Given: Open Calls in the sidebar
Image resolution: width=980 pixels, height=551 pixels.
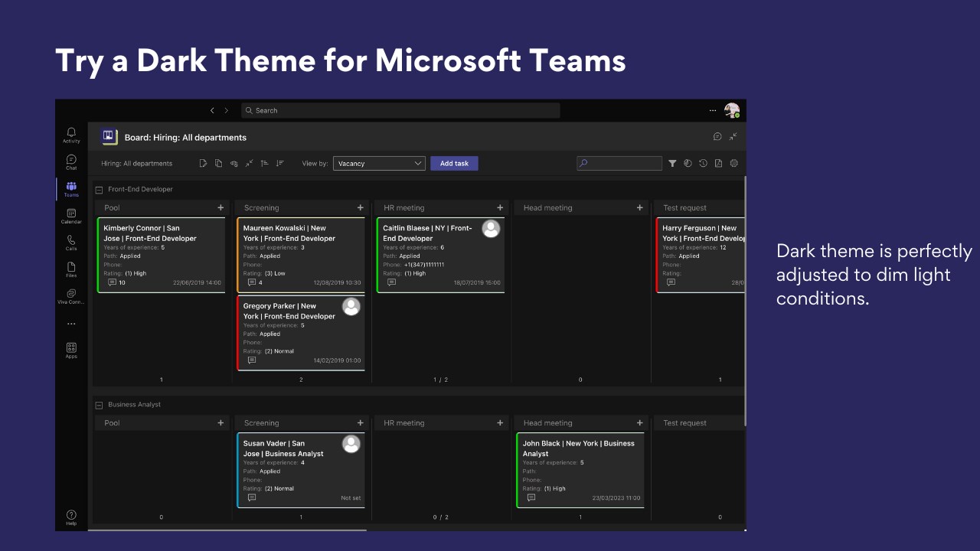Looking at the screenshot, I should (71, 243).
